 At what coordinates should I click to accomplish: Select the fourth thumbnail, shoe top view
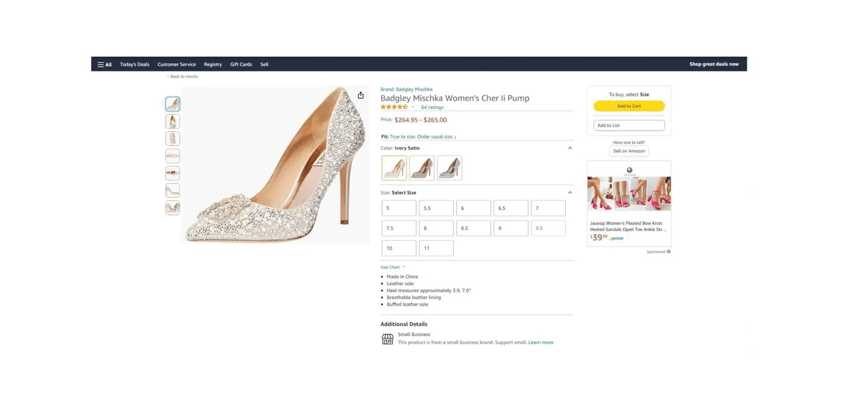173,156
